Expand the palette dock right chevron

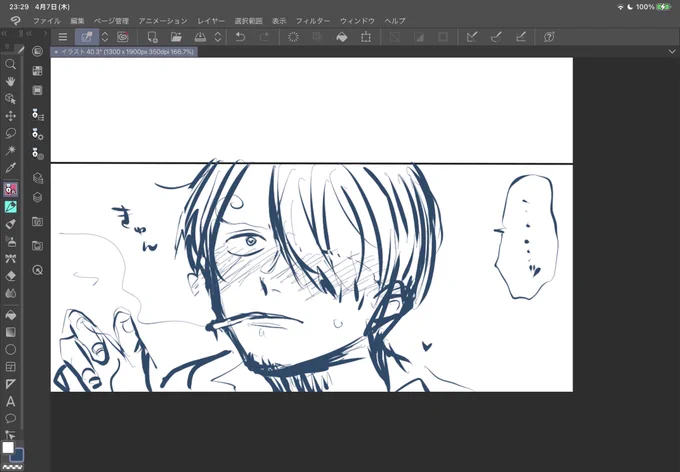pos(45,33)
